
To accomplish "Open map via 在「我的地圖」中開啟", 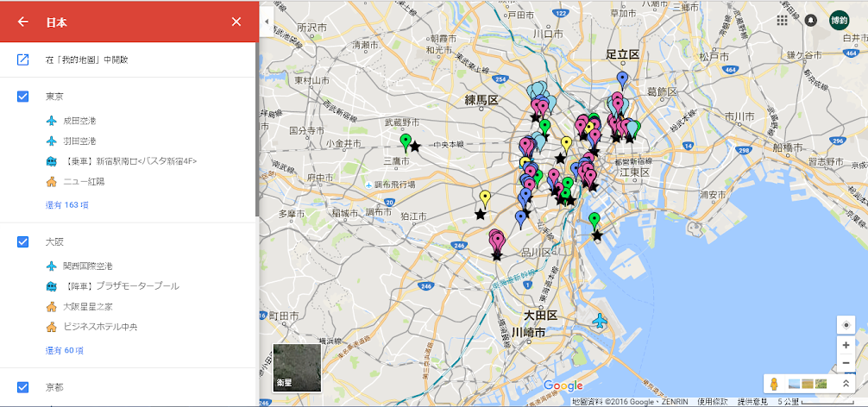I will (x=86, y=59).
